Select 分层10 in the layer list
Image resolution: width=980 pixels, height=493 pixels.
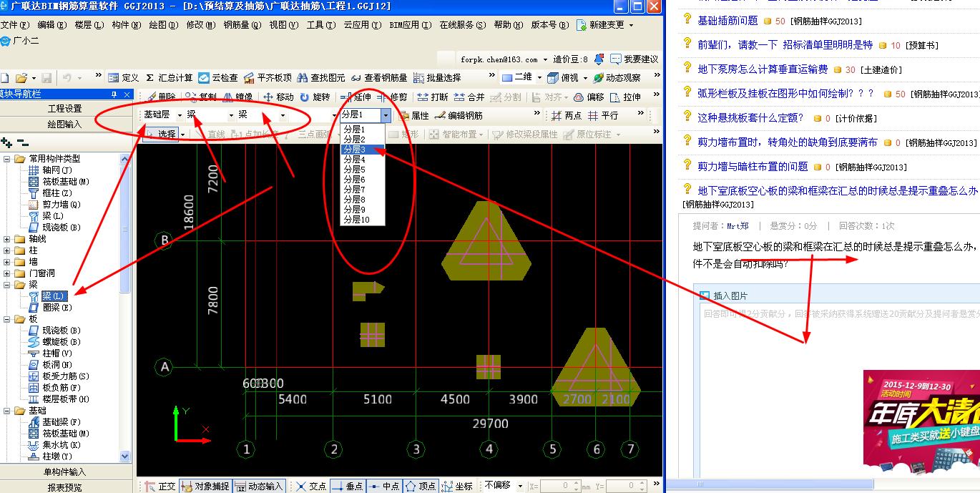pyautogui.click(x=363, y=220)
